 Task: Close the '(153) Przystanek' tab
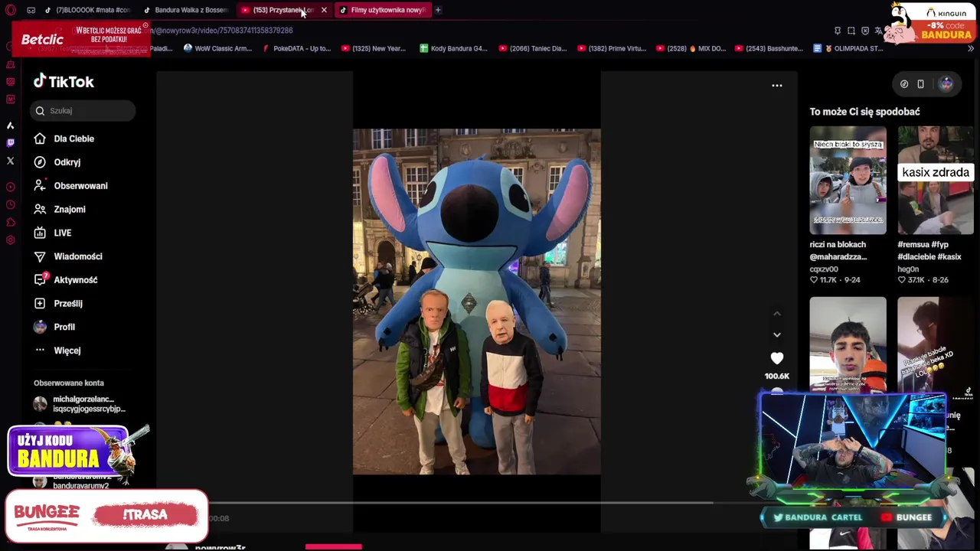coord(324,10)
